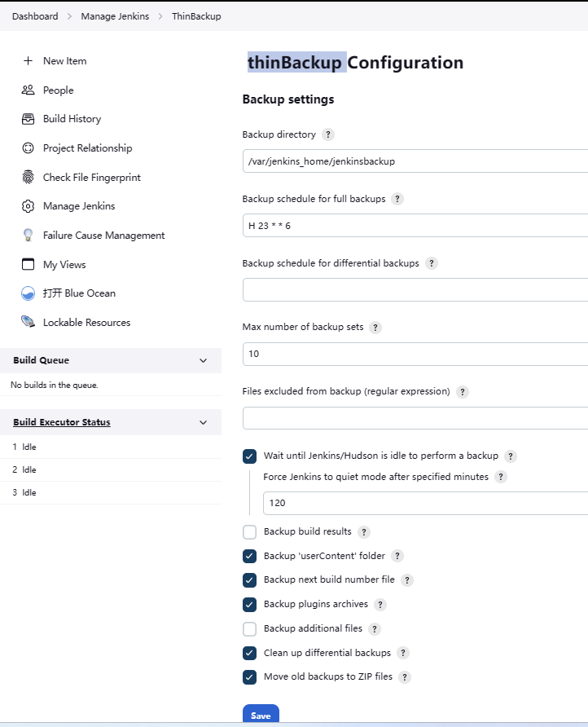Click the differential backups schedule field
Image resolution: width=588 pixels, height=727 pixels.
[x=415, y=290]
